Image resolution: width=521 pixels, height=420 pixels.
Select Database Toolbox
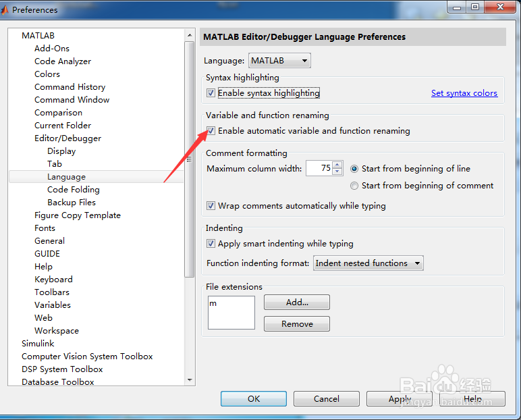(58, 382)
